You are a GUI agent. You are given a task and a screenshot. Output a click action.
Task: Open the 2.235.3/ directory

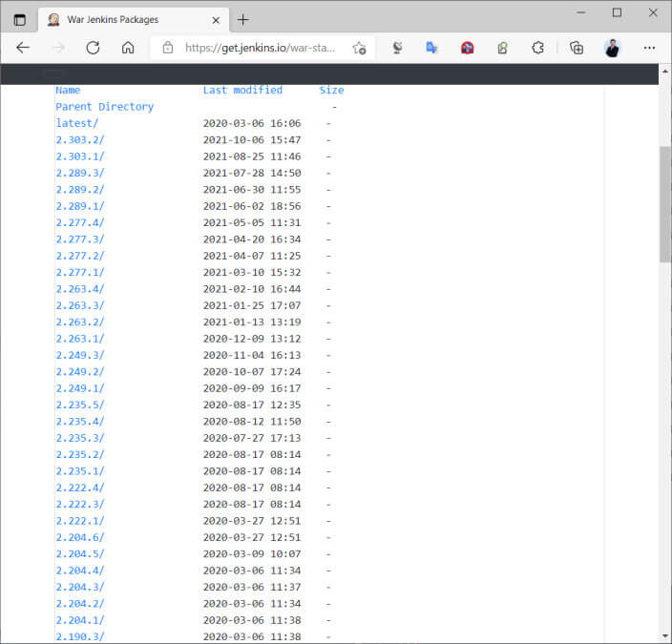point(80,438)
